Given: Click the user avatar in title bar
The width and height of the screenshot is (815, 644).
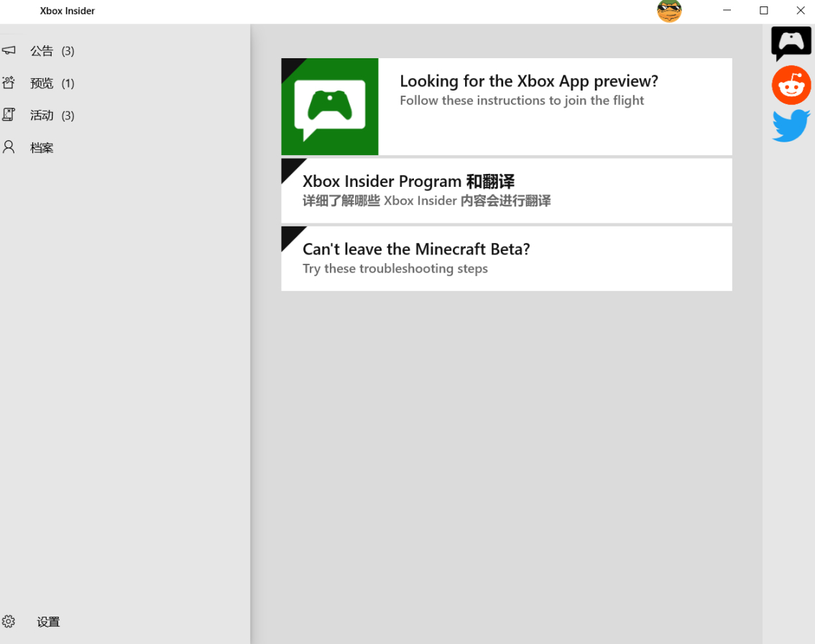Looking at the screenshot, I should click(669, 11).
